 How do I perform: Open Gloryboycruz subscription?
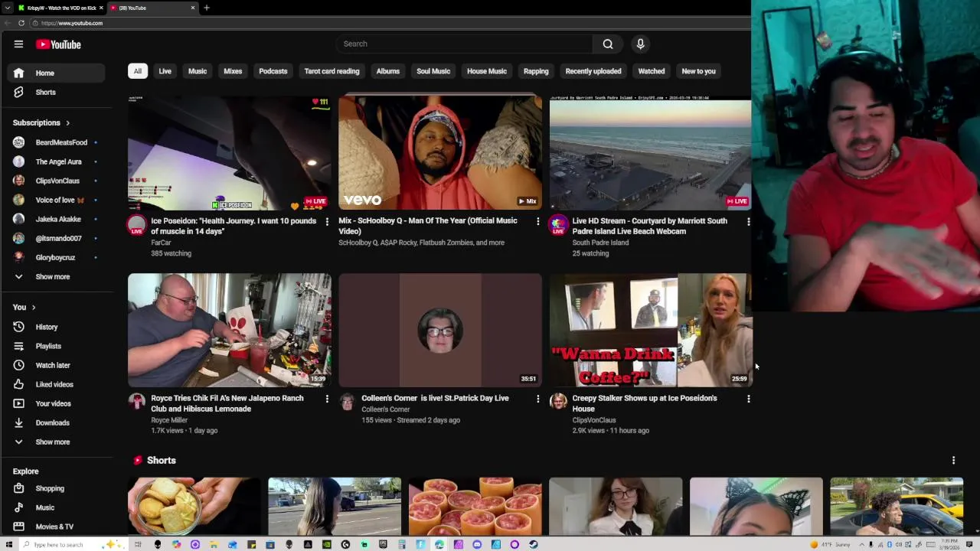pos(55,257)
